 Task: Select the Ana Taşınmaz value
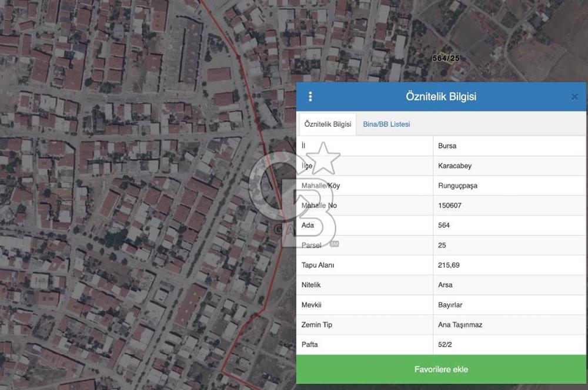(x=460, y=325)
